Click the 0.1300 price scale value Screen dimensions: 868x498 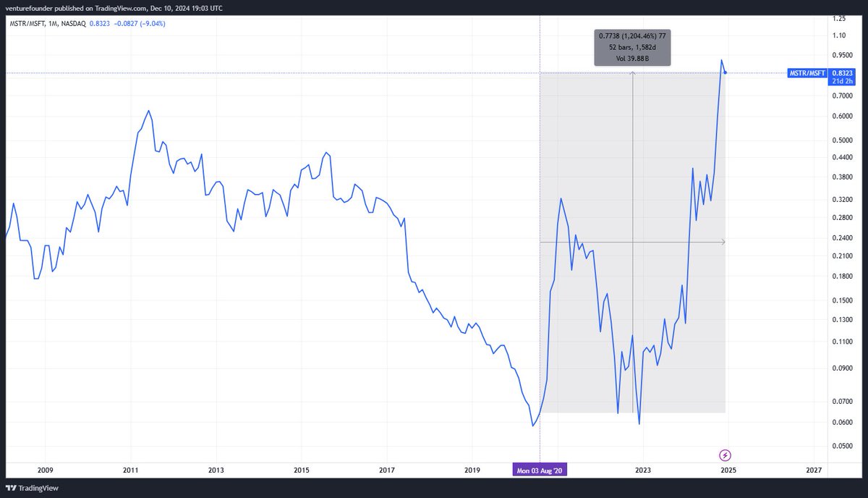[843, 320]
